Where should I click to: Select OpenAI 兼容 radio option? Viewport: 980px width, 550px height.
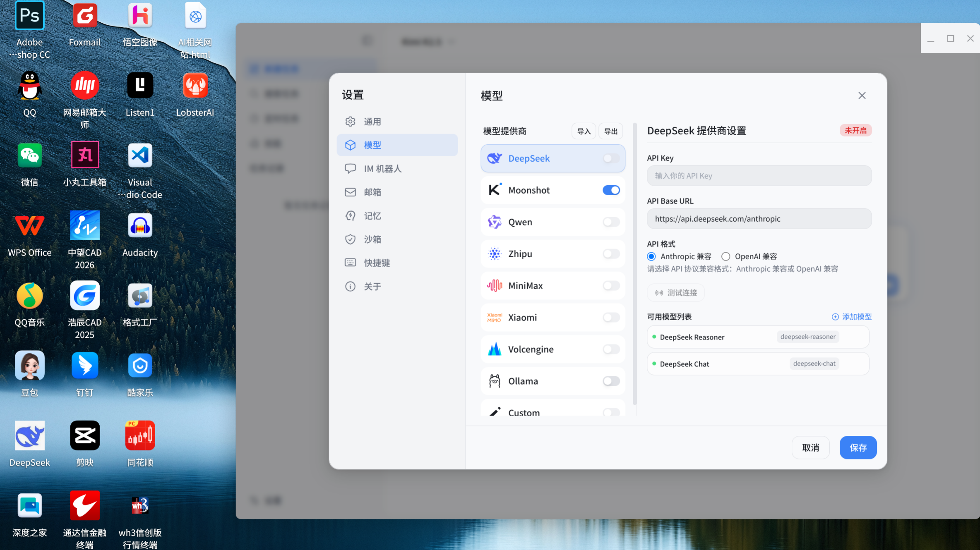tap(726, 256)
